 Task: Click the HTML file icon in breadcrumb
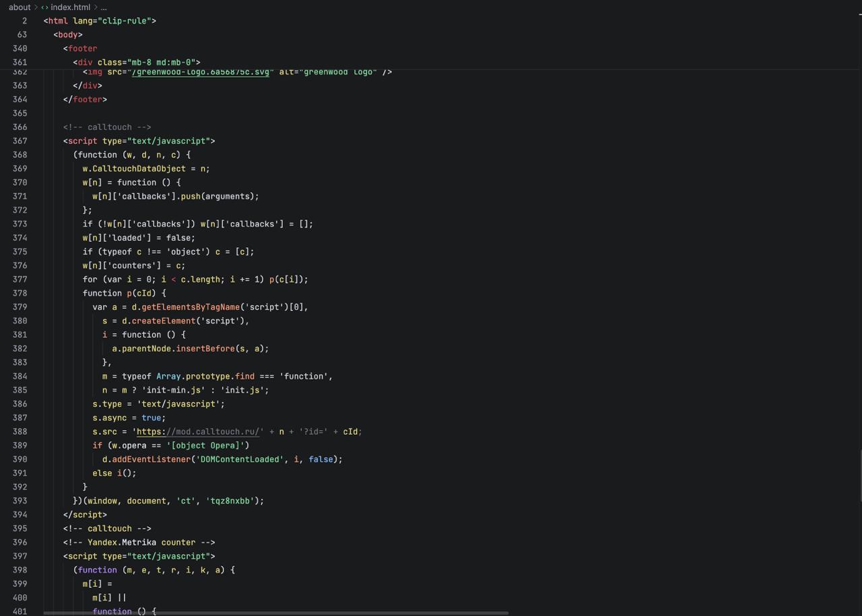click(x=44, y=7)
